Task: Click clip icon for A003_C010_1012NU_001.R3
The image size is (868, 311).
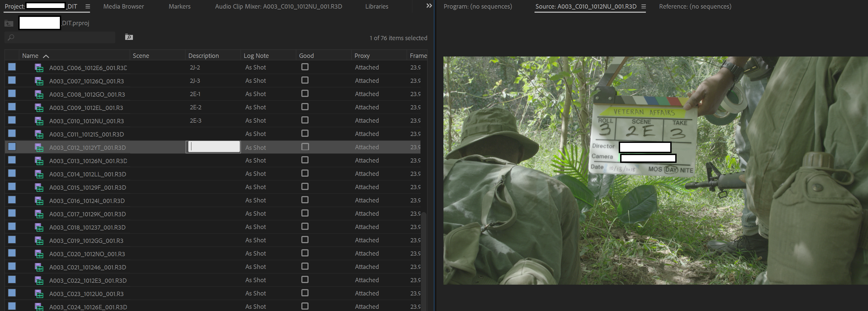Action: coord(39,121)
